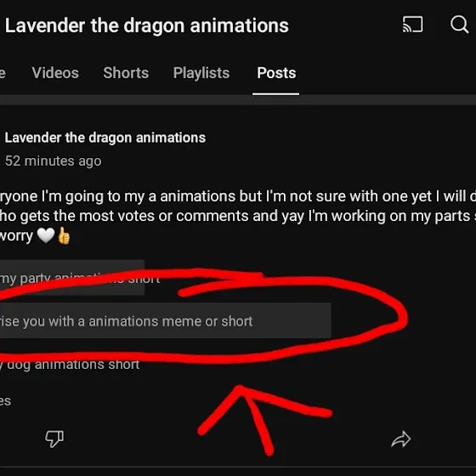Open search with the magnifying glass icon

[x=460, y=25]
